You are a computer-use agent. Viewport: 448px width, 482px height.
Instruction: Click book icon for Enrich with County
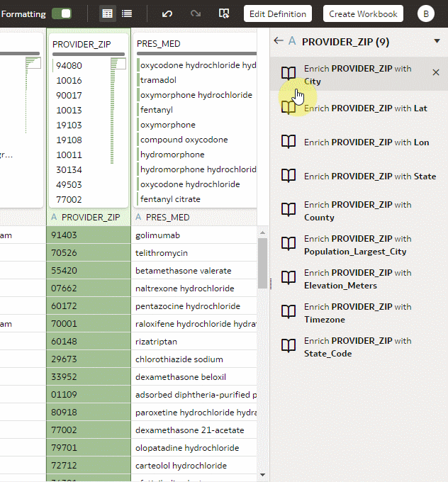(x=289, y=210)
